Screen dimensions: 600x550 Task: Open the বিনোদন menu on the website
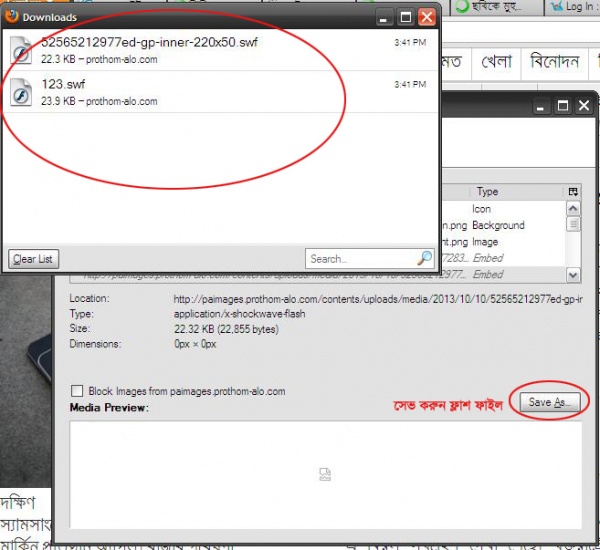(x=554, y=62)
